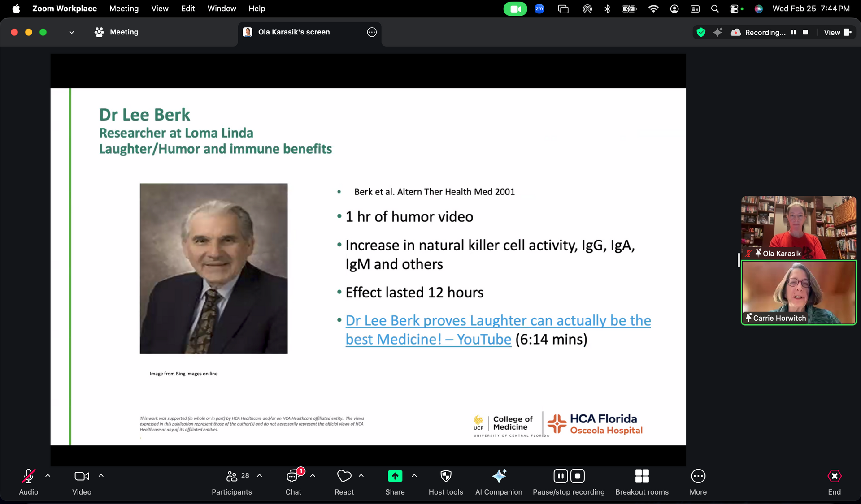The width and height of the screenshot is (861, 504).
Task: Open dropdown chevron left of Meeting tab
Action: click(x=72, y=32)
